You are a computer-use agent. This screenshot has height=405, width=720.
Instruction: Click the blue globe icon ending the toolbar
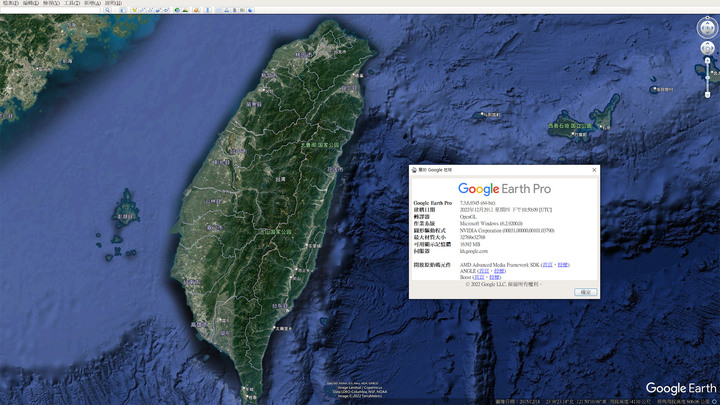coord(250,10)
